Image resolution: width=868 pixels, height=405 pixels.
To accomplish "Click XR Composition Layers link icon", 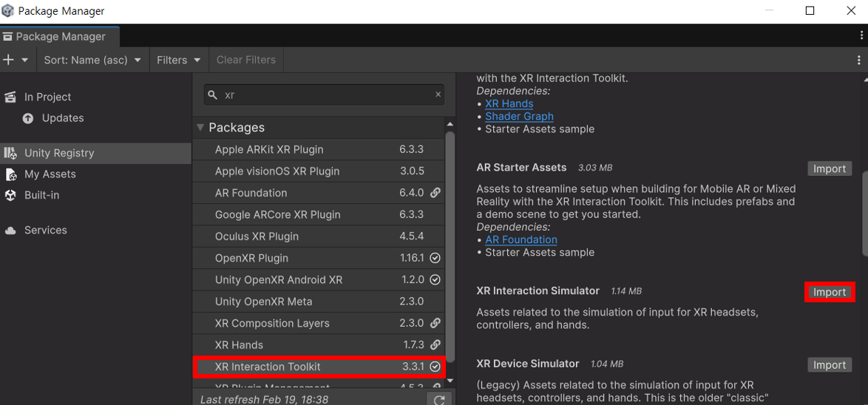I will click(x=435, y=323).
